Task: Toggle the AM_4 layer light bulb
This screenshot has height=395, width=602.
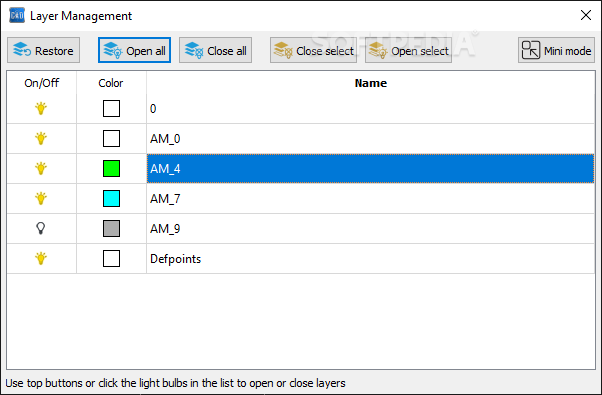Action: 41,169
